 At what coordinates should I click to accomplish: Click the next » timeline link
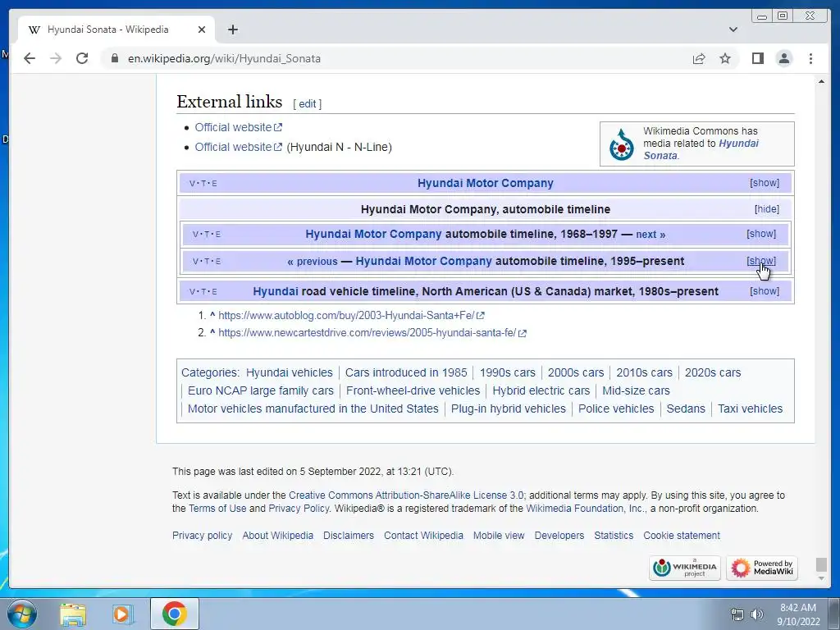pos(651,235)
